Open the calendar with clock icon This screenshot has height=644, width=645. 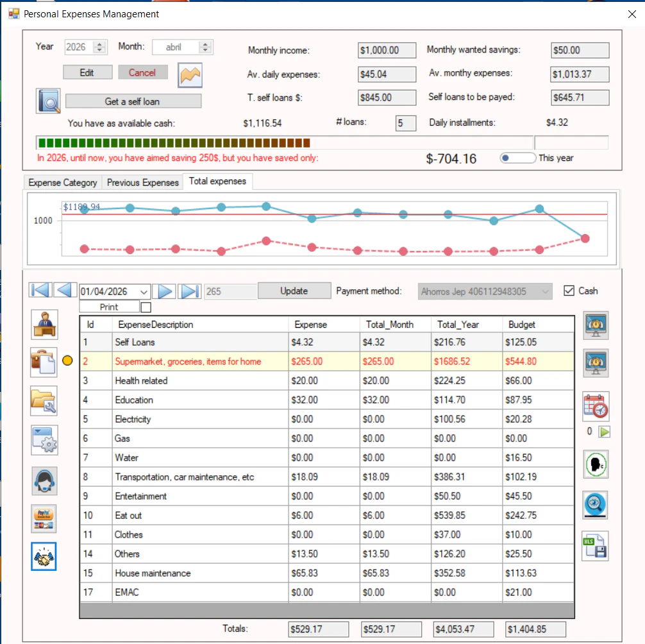[596, 407]
